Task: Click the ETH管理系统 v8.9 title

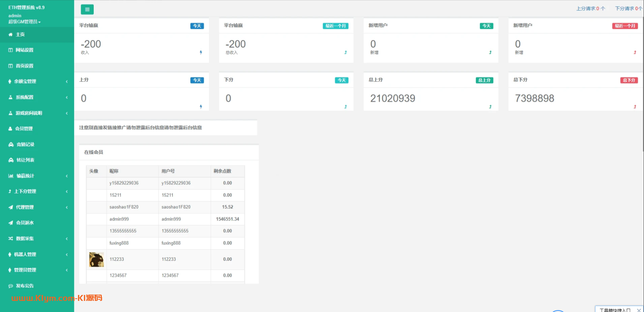Action: tap(26, 7)
